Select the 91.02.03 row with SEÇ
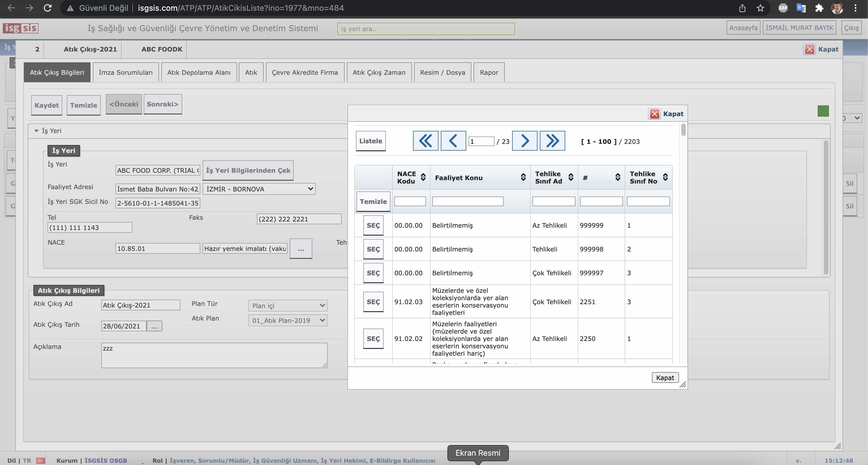Screen dimensions: 868x465 click(373, 302)
